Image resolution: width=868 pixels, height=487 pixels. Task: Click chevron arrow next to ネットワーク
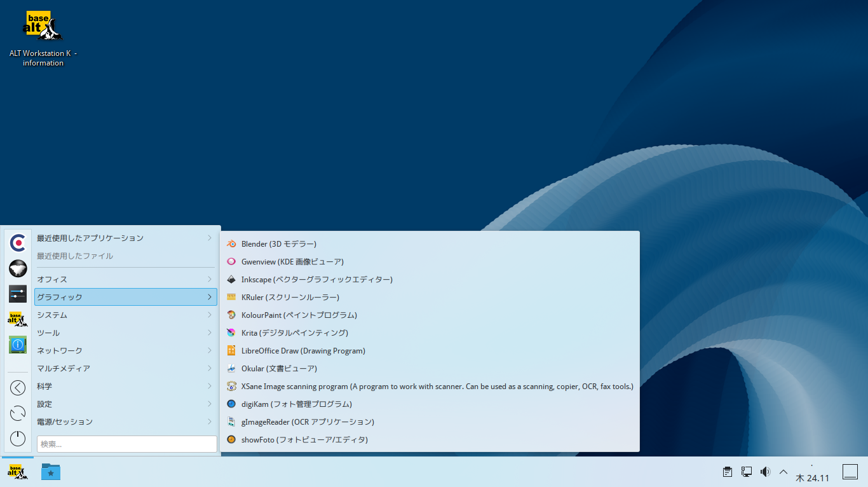tap(209, 350)
